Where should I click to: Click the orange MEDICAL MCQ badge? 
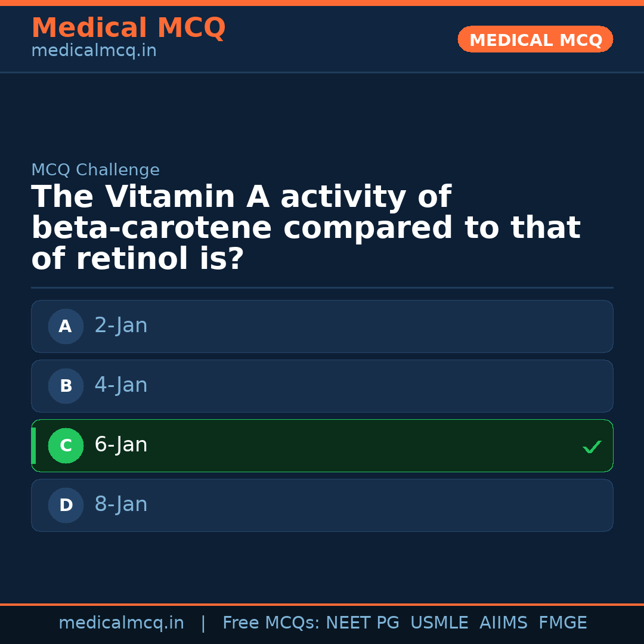click(535, 39)
